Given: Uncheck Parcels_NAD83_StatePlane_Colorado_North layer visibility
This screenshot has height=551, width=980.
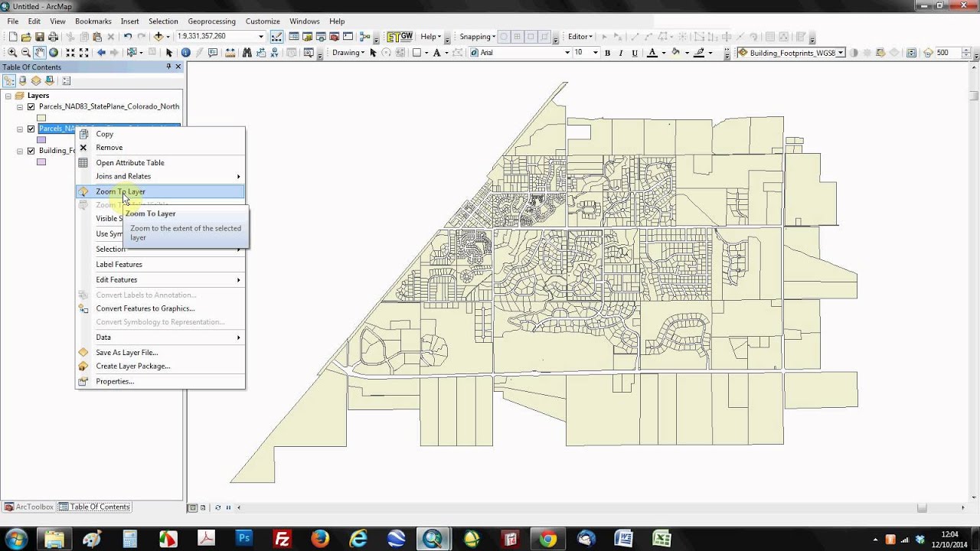Looking at the screenshot, I should coord(31,106).
